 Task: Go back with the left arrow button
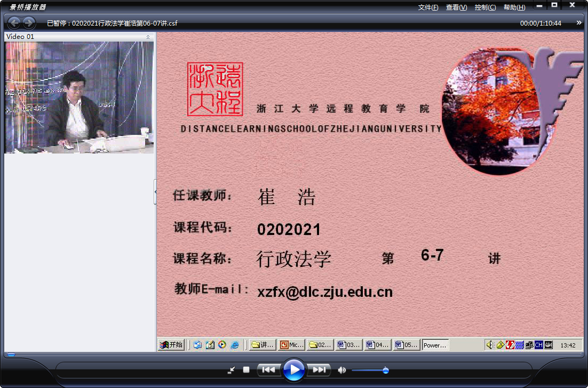tap(14, 23)
